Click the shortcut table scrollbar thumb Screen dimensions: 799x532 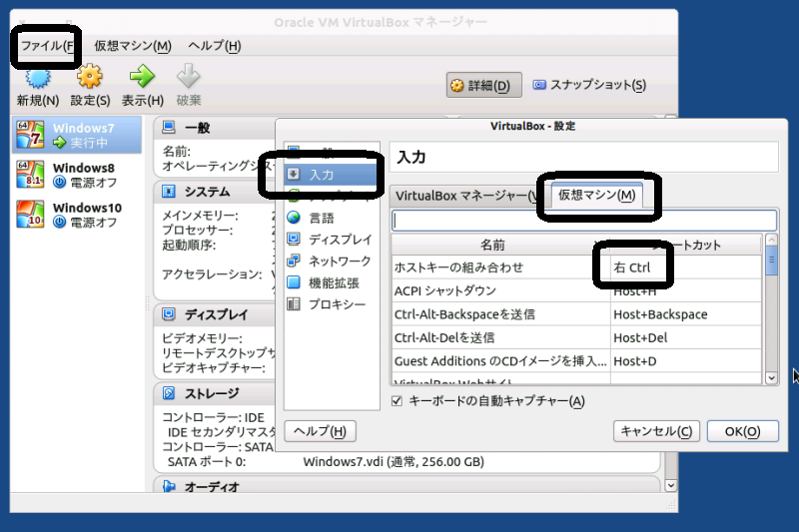tap(771, 261)
